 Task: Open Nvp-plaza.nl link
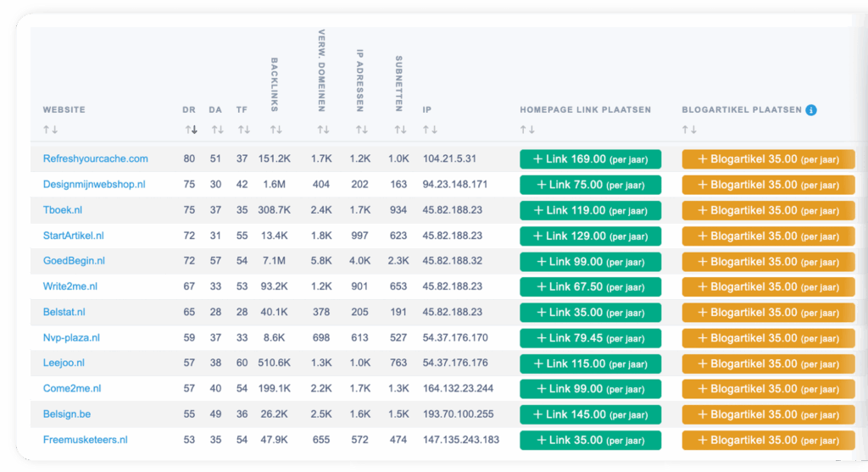click(x=71, y=337)
